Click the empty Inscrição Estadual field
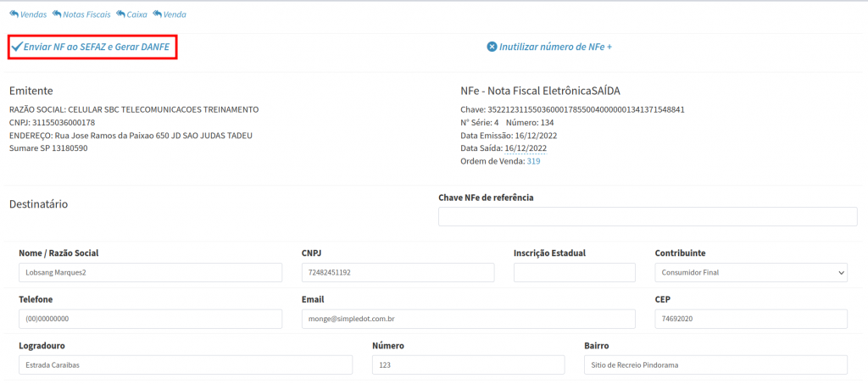The width and height of the screenshot is (868, 384). (x=574, y=272)
